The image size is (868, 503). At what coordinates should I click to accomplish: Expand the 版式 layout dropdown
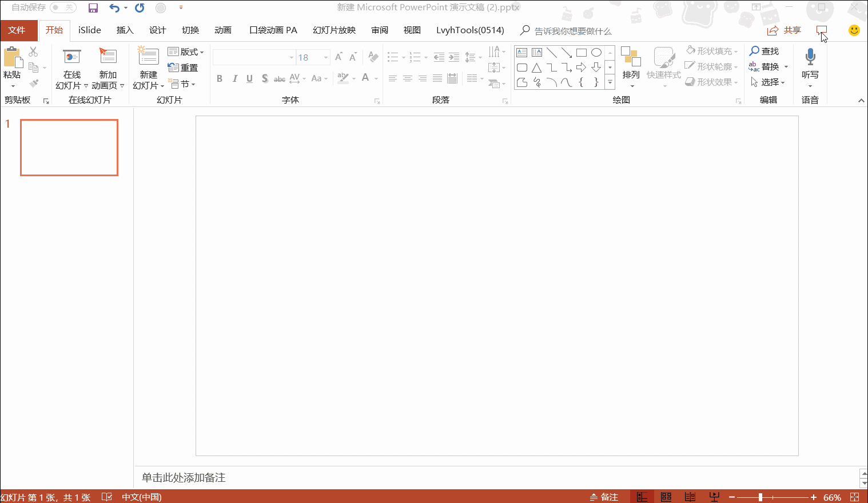[187, 52]
